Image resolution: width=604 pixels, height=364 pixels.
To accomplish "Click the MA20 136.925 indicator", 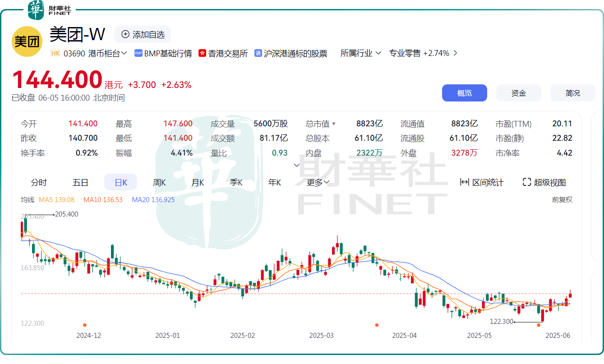I will (x=153, y=199).
